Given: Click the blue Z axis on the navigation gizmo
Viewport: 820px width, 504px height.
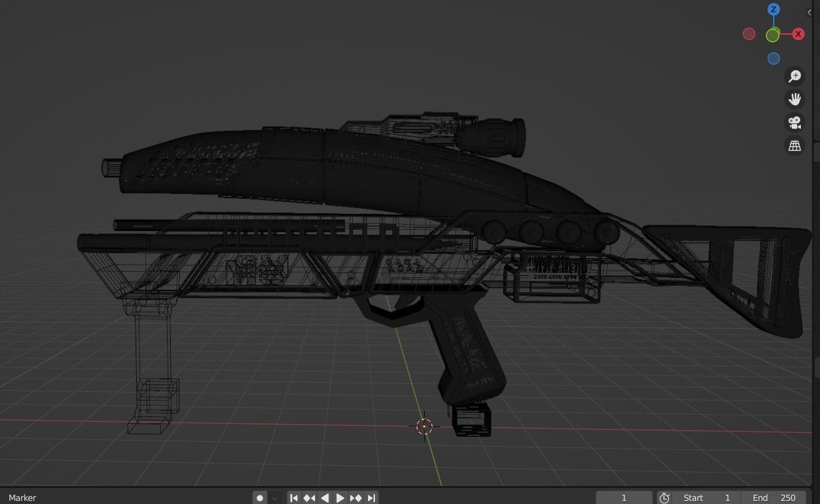Looking at the screenshot, I should (774, 9).
